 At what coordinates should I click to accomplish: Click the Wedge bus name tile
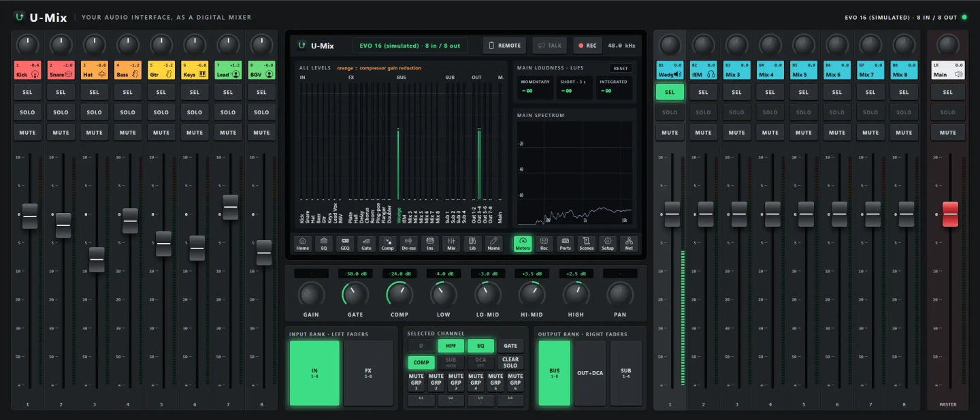pos(670,70)
